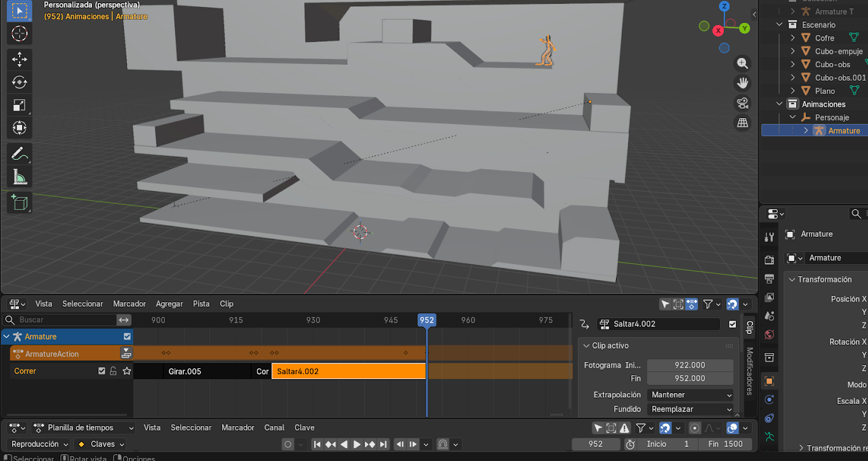Uncheck the Armature channel checkbox in NLA
This screenshot has width=868, height=461.
[127, 337]
